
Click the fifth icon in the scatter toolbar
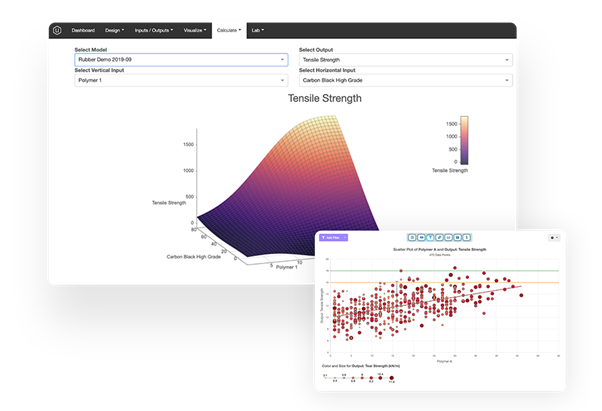click(448, 238)
